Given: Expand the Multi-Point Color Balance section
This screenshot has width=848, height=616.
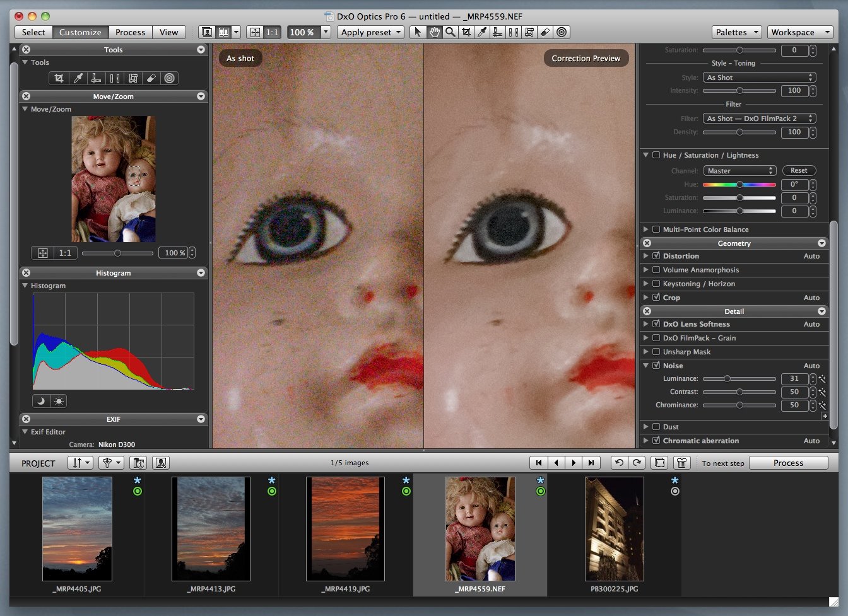Looking at the screenshot, I should point(646,229).
